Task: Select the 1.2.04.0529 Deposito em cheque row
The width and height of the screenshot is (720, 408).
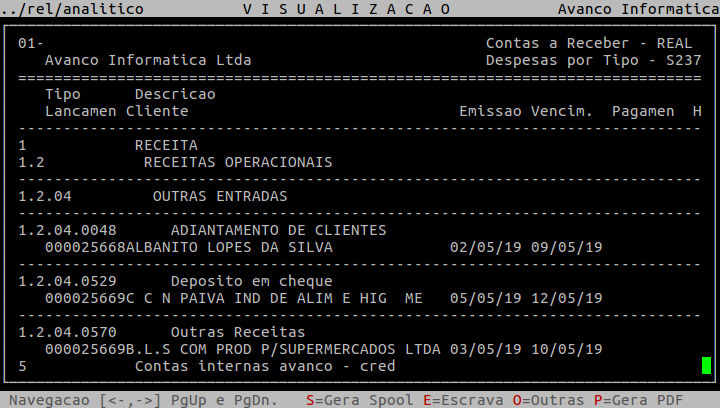Action: 175,281
